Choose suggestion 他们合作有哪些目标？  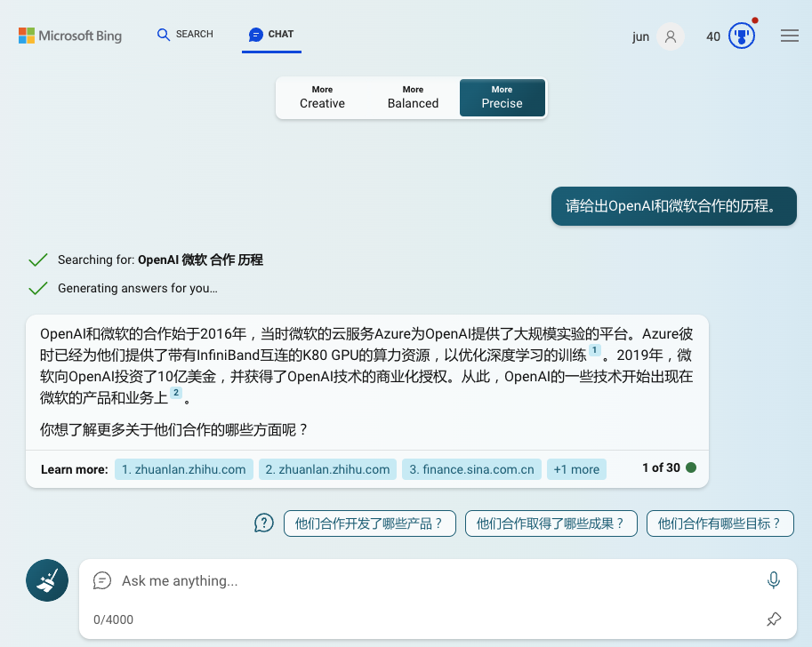pos(720,523)
